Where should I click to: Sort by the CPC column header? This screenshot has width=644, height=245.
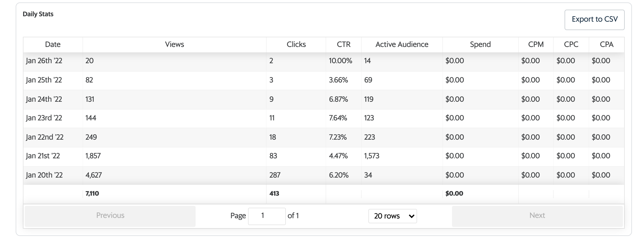click(571, 45)
